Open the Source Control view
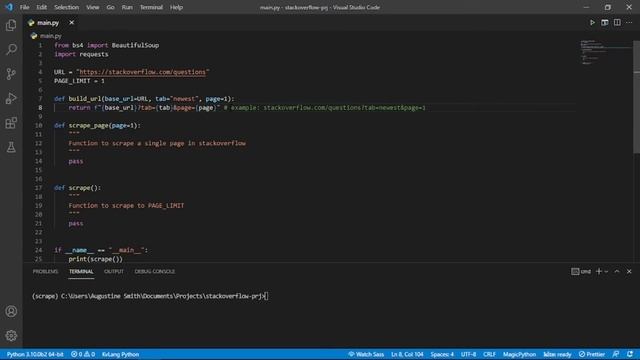The width and height of the screenshot is (640, 360). [x=11, y=74]
